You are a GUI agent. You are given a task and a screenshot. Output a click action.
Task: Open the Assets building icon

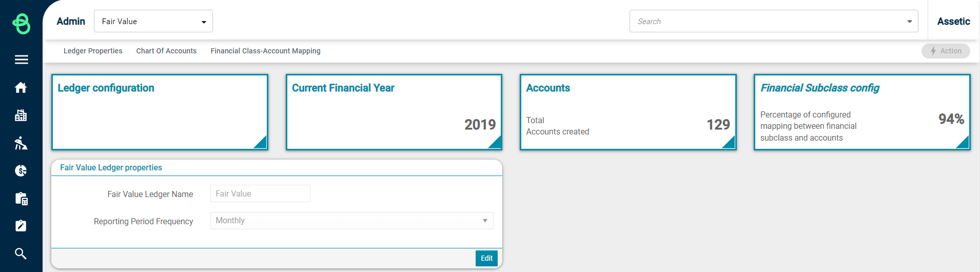click(21, 115)
